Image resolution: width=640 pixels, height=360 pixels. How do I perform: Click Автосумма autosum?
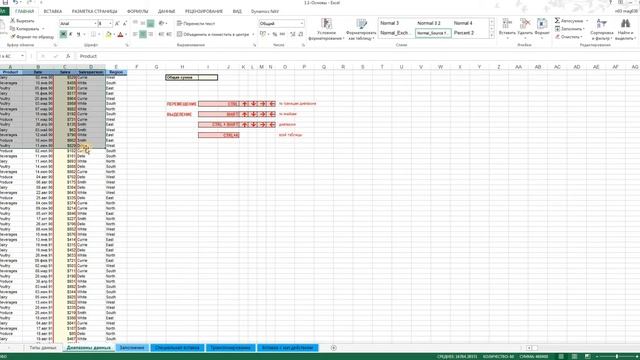[569, 20]
